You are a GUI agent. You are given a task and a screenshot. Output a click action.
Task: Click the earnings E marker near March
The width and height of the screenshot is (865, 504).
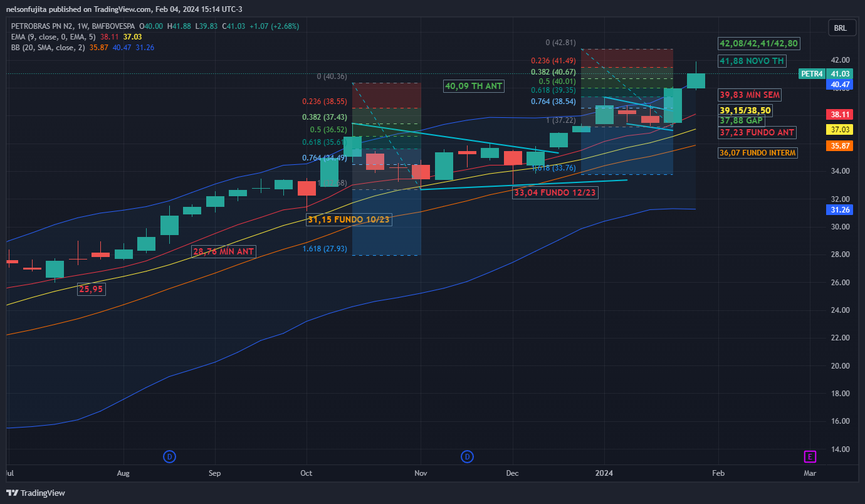click(810, 456)
